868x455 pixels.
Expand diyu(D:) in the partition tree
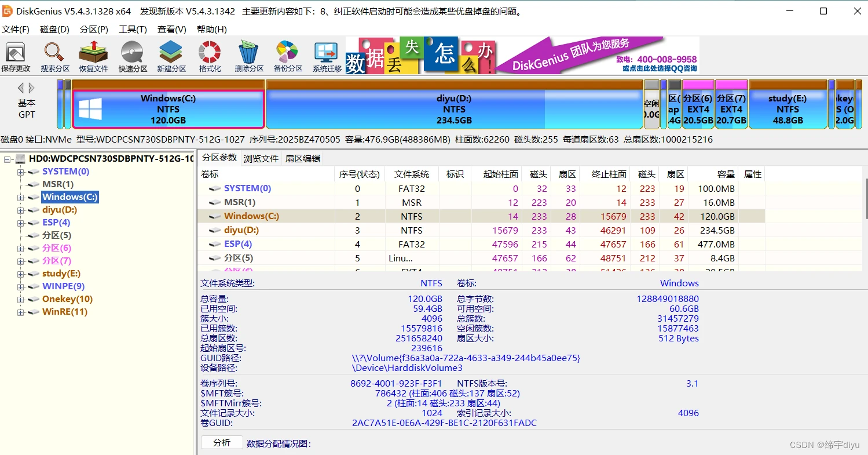tap(20, 210)
